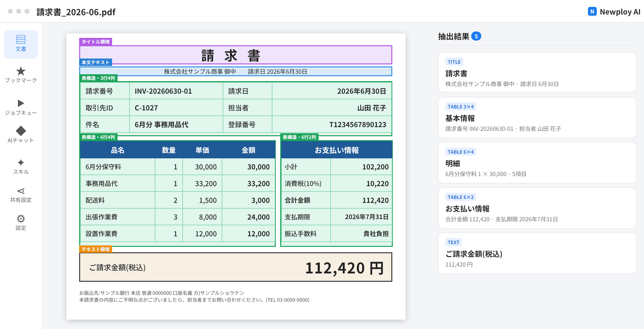Viewport: 644px width, 329px height.
Task: Click the 配送料 item cell
Action: click(x=117, y=200)
